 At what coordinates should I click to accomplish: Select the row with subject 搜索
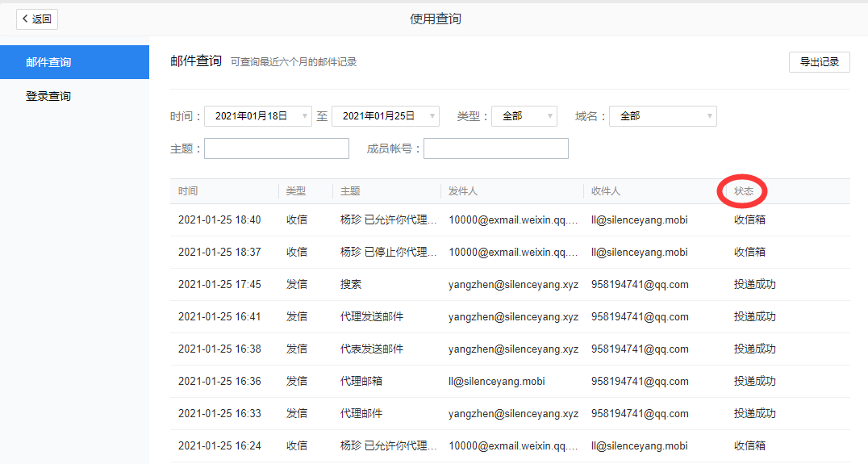tap(351, 284)
